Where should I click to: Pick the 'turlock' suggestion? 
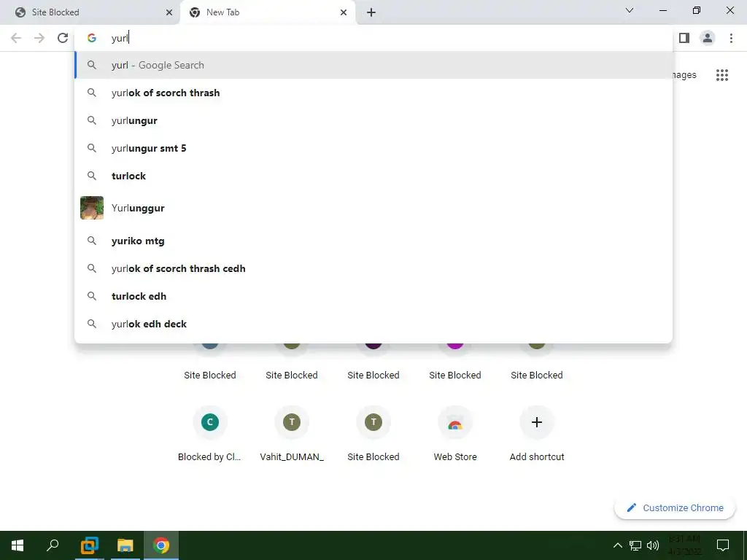(x=373, y=176)
